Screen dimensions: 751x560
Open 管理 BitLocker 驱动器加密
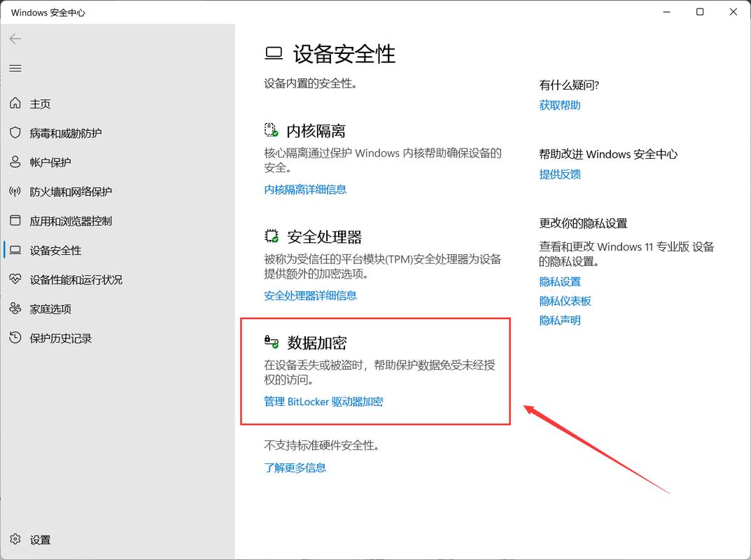point(323,401)
